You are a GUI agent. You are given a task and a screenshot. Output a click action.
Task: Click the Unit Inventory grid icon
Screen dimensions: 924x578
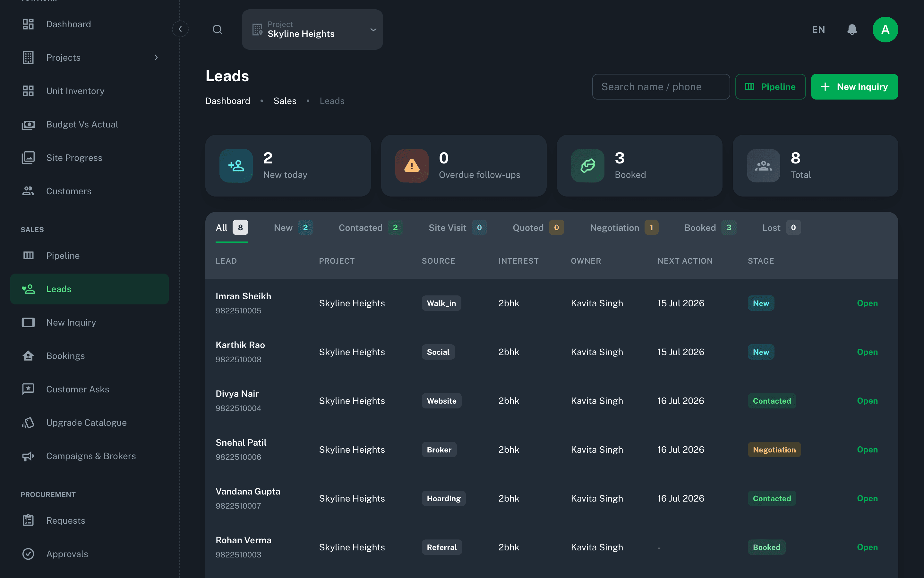tap(28, 91)
